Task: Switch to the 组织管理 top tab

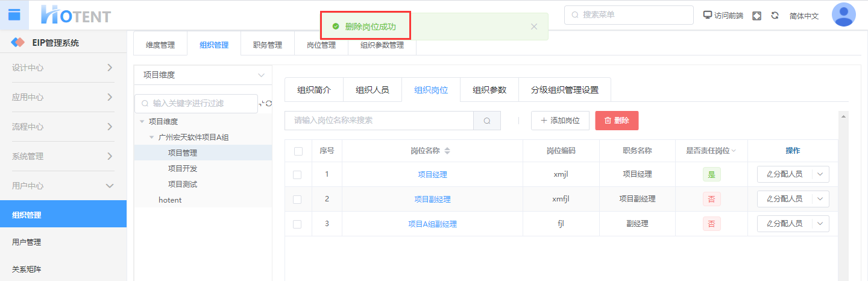Action: [214, 45]
